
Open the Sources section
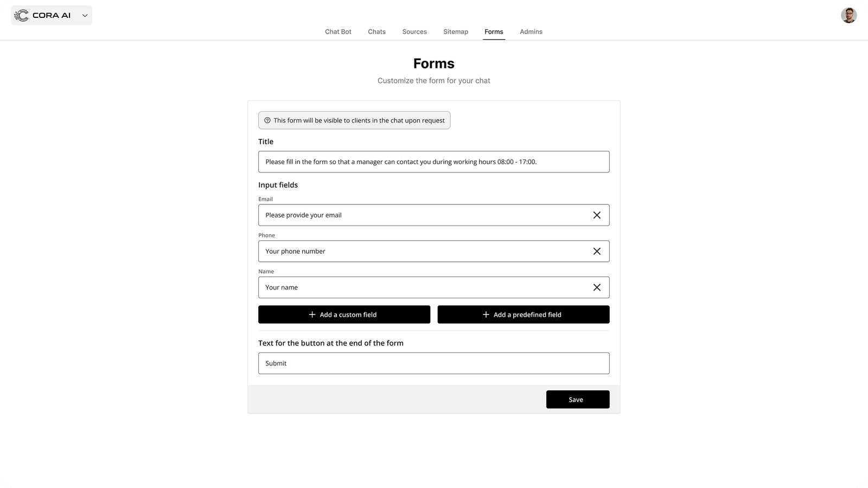click(x=414, y=31)
